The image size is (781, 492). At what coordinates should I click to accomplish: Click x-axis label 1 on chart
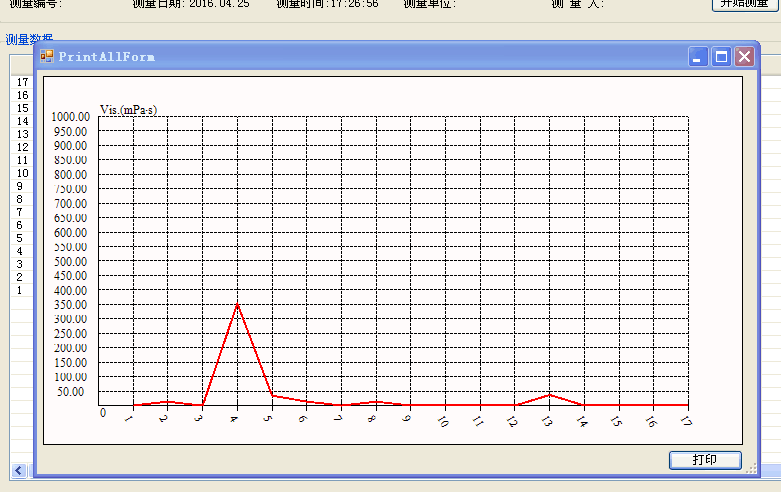(129, 420)
